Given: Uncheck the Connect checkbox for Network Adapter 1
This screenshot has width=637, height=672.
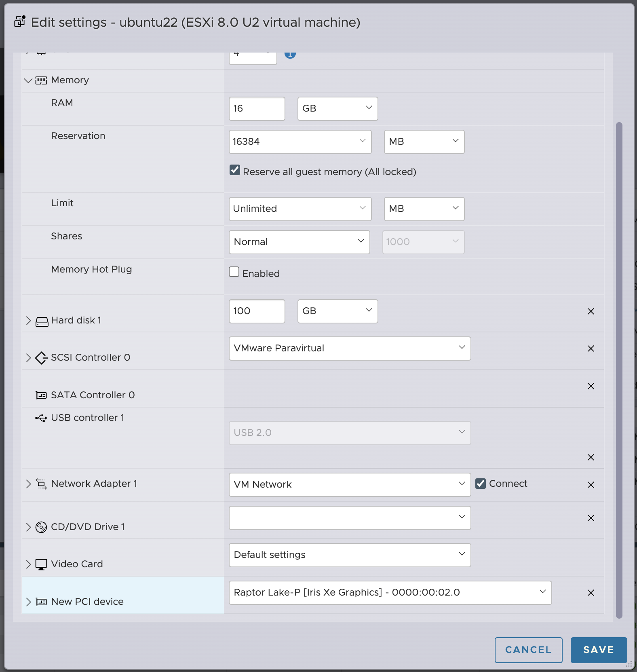Looking at the screenshot, I should [x=481, y=484].
